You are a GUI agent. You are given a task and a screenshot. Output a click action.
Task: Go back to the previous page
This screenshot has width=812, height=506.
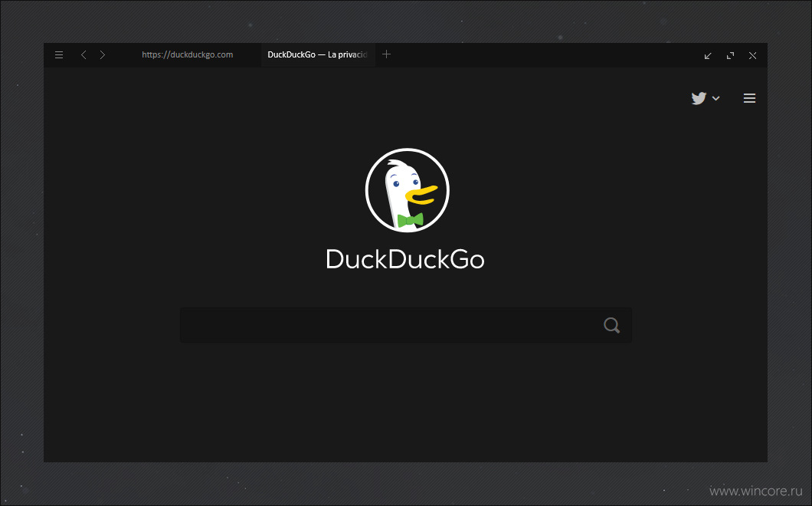coord(83,55)
